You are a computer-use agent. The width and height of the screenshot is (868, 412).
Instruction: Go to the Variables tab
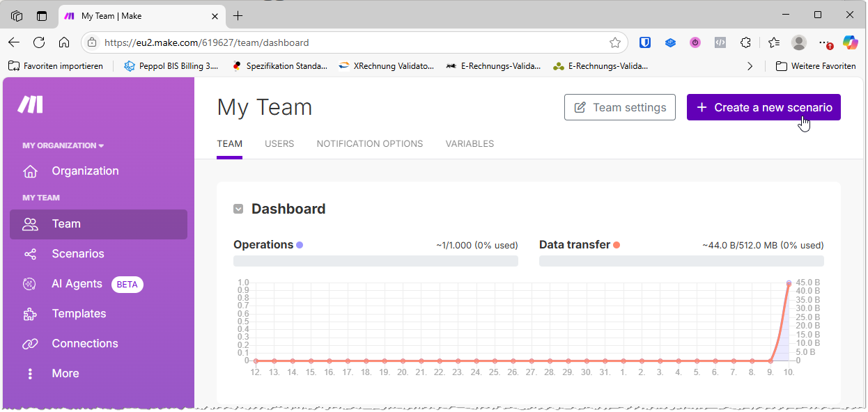[x=470, y=144]
